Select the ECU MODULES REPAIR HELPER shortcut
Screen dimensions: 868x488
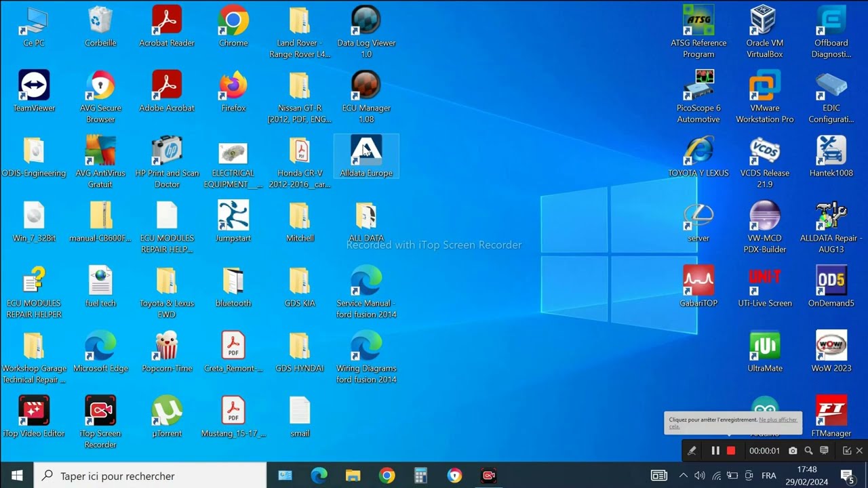[x=34, y=292]
